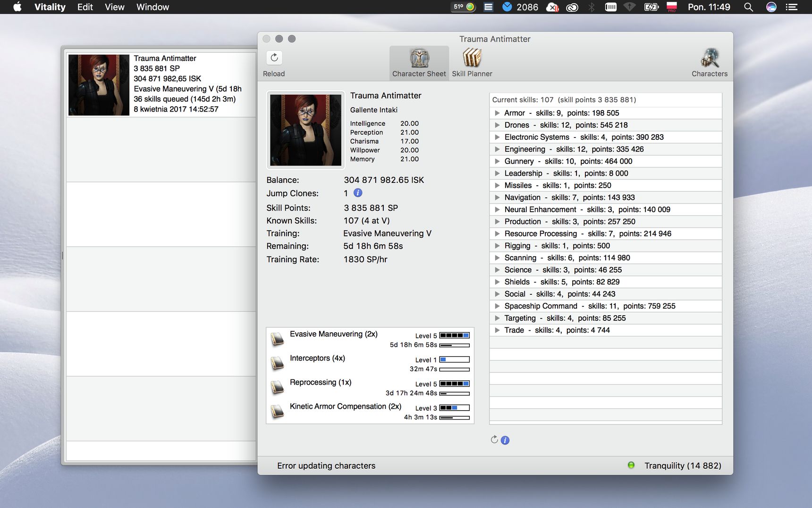
Task: Open the Characters toolbar icon
Action: 710,63
